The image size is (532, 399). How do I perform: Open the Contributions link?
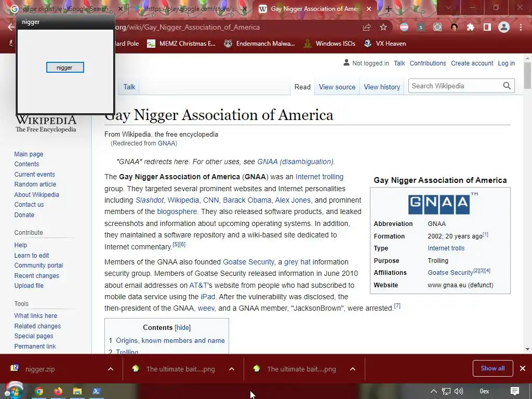pyautogui.click(x=428, y=63)
